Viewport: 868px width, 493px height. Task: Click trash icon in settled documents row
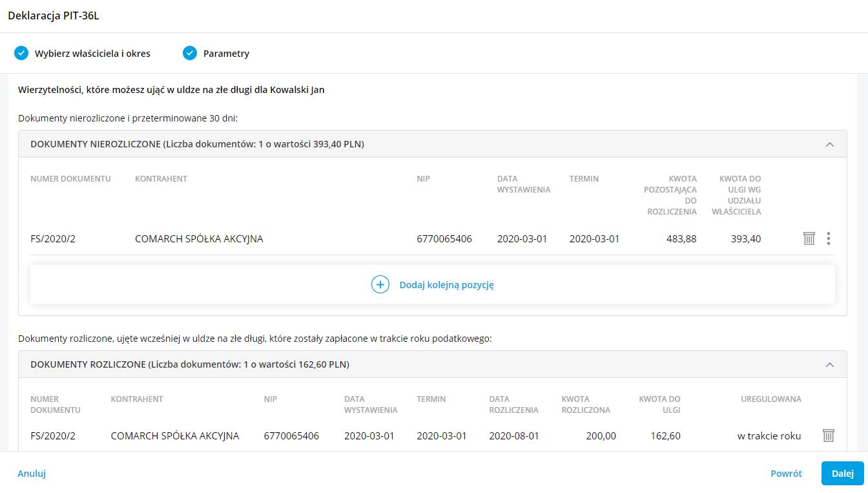click(829, 435)
